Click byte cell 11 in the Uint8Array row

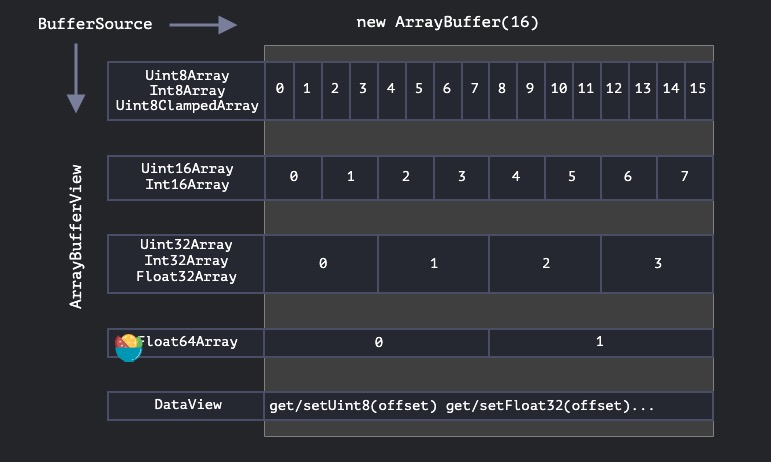pyautogui.click(x=587, y=90)
